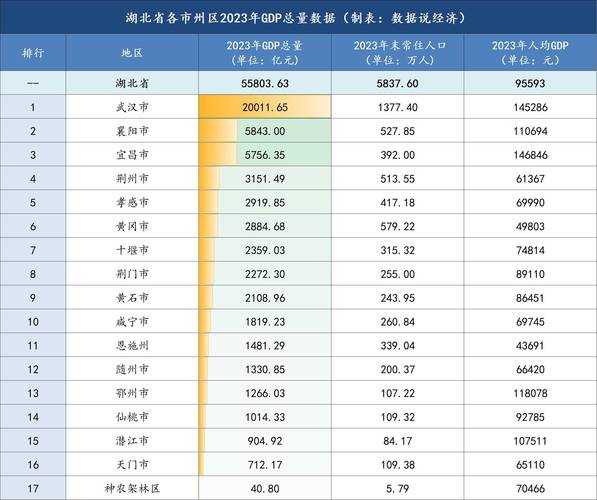Click the per-capita value 70466
Screen dimensions: 597x500
click(530, 489)
